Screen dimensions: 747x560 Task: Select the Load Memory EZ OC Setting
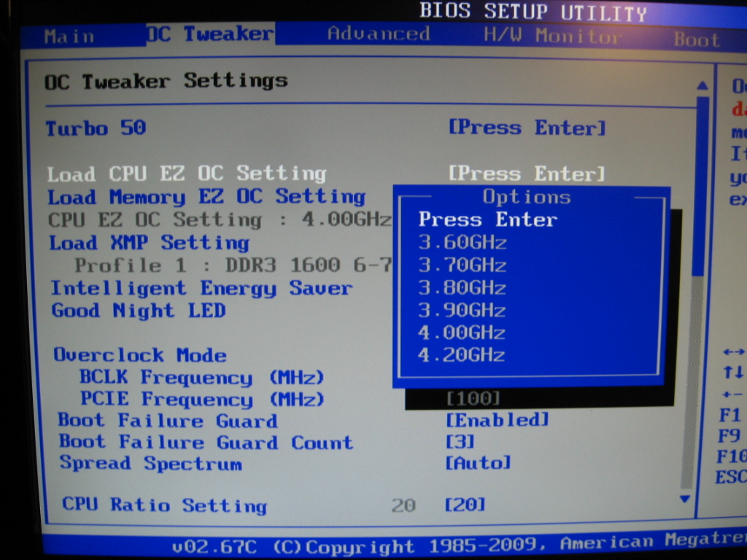point(206,197)
